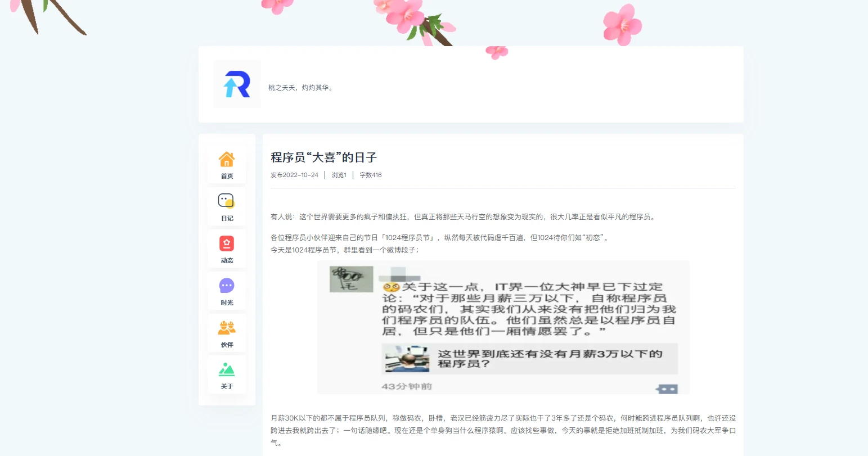The width and height of the screenshot is (868, 456).
Task: Go to the 日记 diary icon
Action: pyautogui.click(x=226, y=201)
